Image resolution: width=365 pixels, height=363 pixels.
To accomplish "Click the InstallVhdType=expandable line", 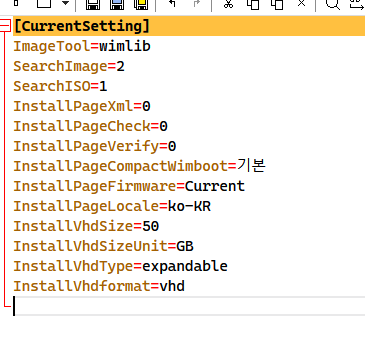I will coord(120,266).
